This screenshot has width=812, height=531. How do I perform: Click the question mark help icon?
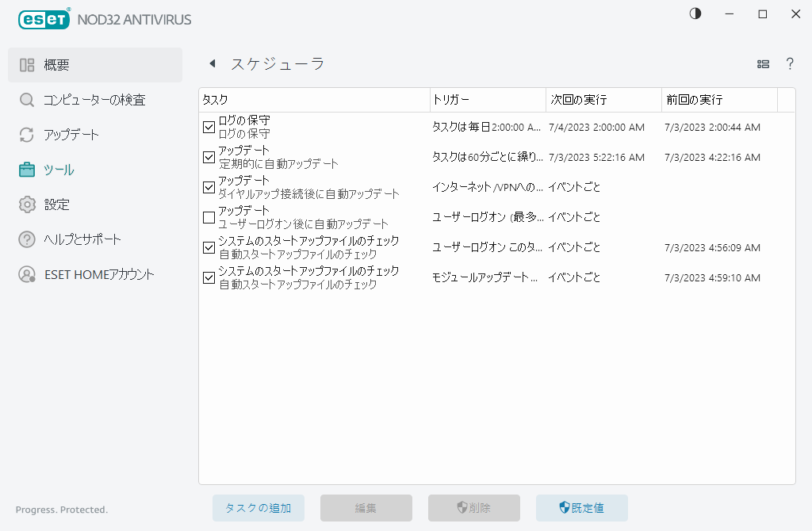tap(790, 63)
